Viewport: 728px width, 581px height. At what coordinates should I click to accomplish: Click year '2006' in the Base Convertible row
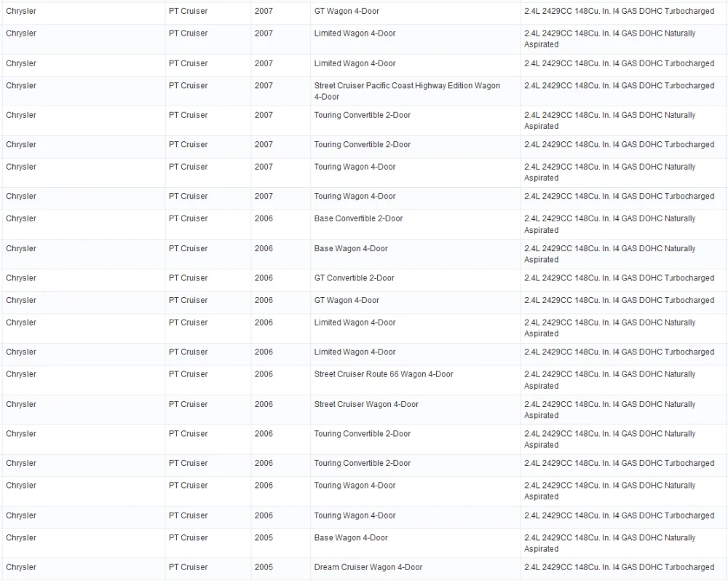tap(264, 218)
